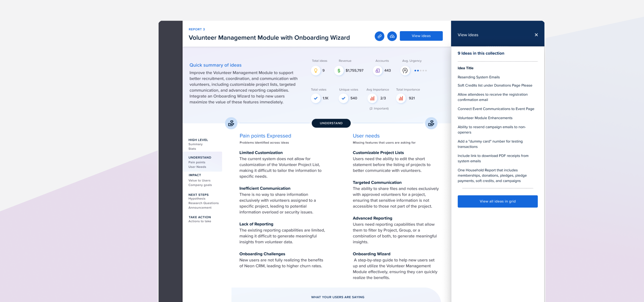Select UNDERSTAND in side navigation

(x=200, y=157)
